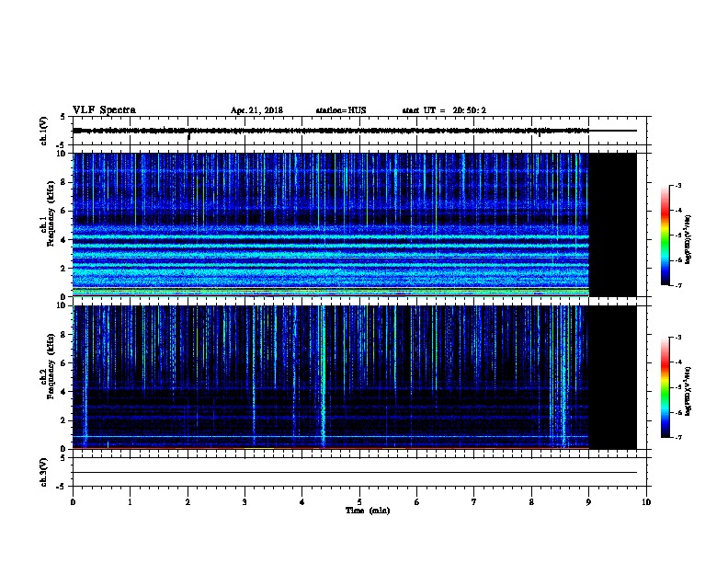
Task: Click the "ch.1(V)" waveform axis label
Action: click(43, 131)
